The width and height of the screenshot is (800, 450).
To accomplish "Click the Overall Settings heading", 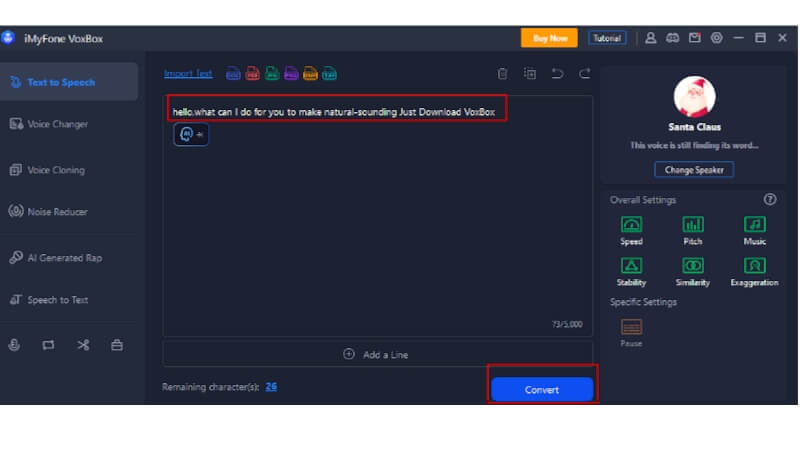I will (643, 200).
